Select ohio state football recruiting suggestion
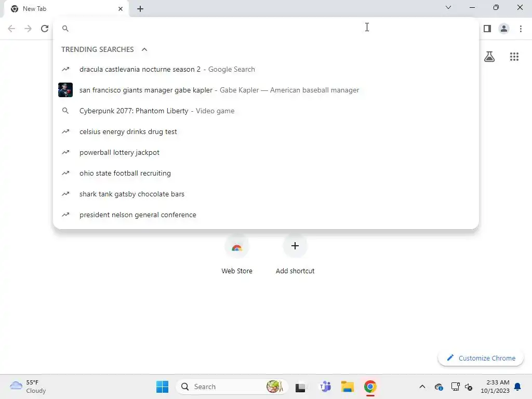This screenshot has height=399, width=532. 265,173
